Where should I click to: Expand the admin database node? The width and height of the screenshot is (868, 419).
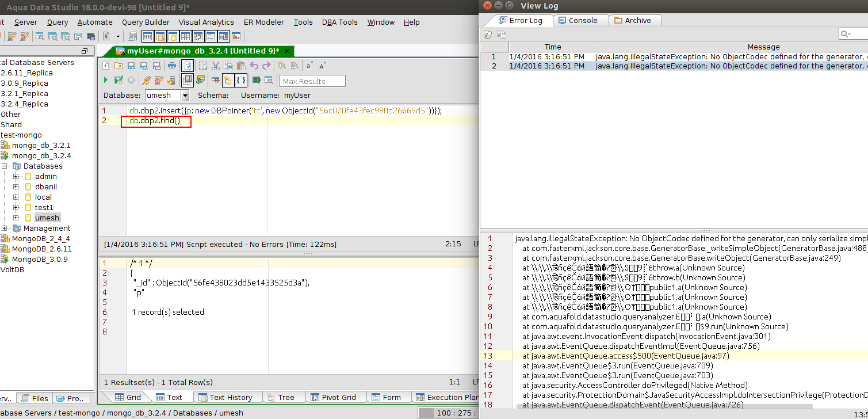16,176
